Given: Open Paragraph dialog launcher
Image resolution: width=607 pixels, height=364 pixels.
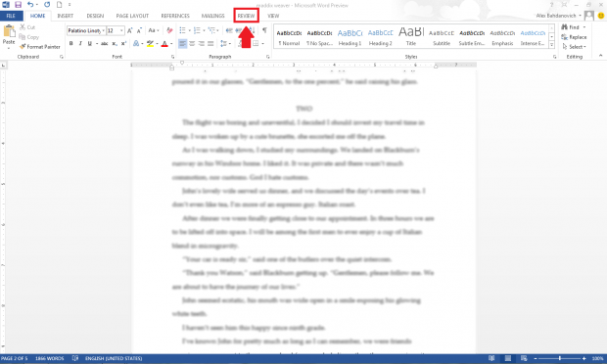Looking at the screenshot, I should click(x=267, y=57).
